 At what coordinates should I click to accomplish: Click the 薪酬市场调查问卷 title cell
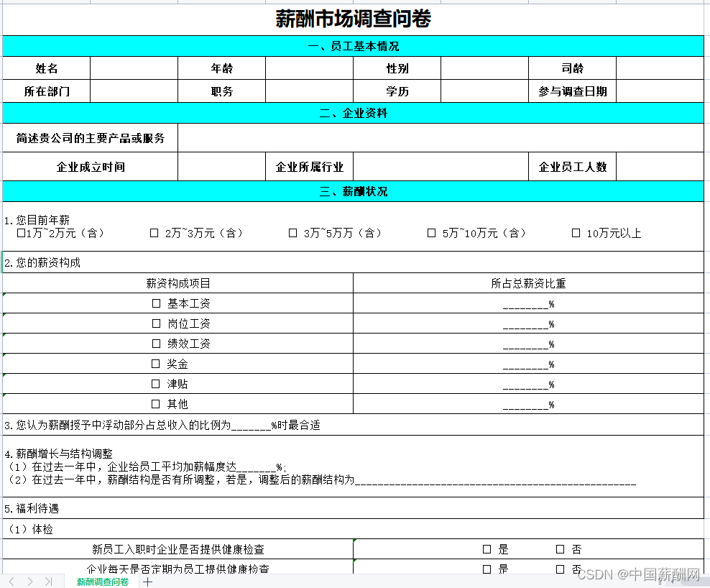tap(353, 19)
